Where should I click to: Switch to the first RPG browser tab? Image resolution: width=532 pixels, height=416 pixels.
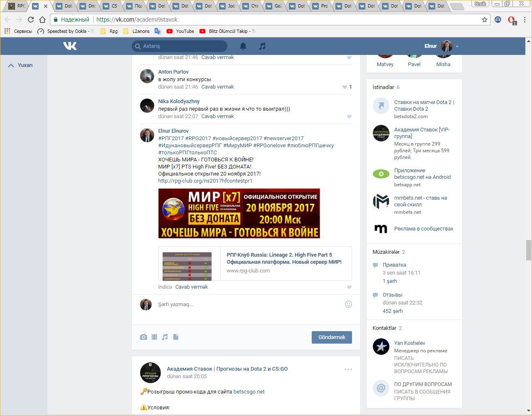(17, 6)
